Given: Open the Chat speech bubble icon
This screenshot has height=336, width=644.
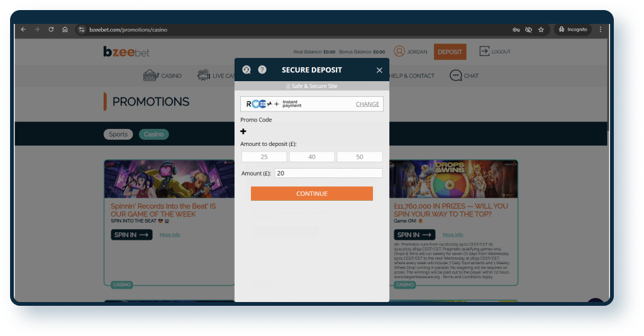Looking at the screenshot, I should [x=456, y=76].
